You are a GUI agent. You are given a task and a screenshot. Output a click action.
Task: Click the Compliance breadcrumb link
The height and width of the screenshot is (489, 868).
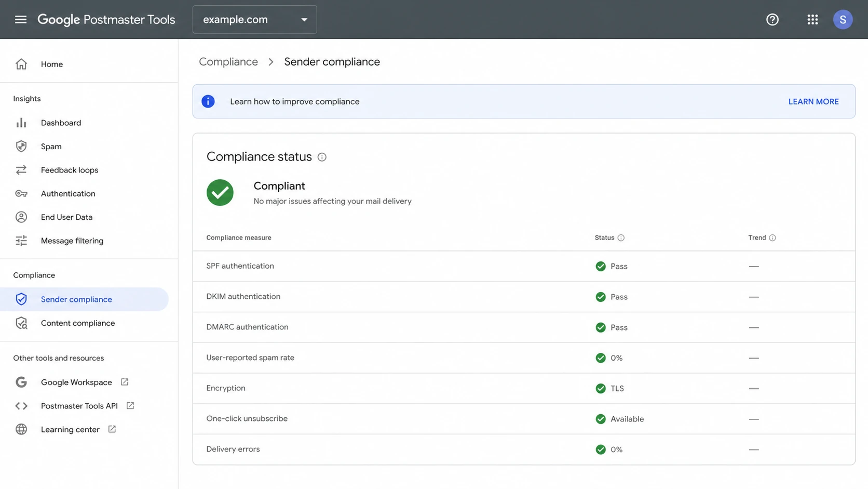(228, 61)
